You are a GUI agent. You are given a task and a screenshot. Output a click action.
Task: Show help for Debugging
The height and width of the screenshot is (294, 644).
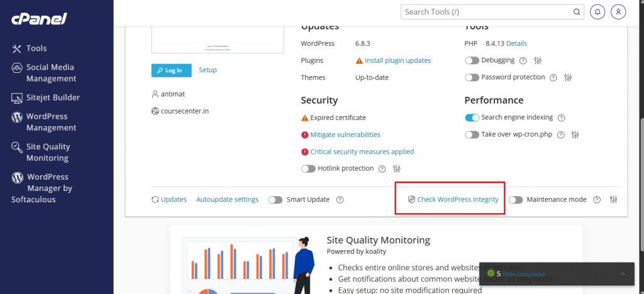click(523, 61)
